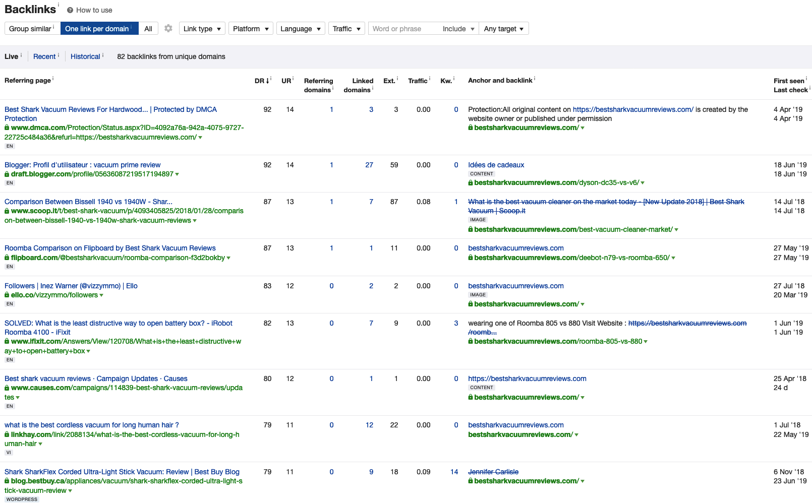Open the Any target dropdown
This screenshot has width=812, height=504.
(x=503, y=29)
